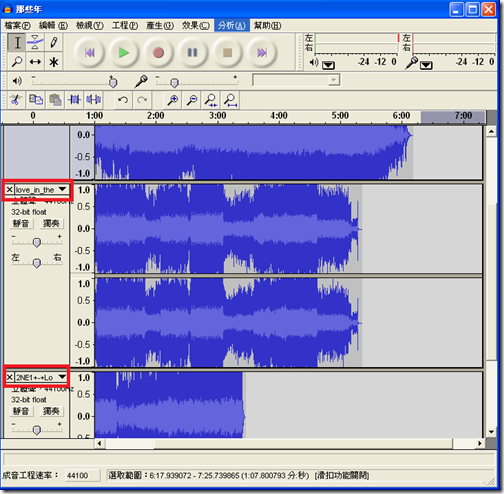Select the Time Shift arrows tool
The width and height of the screenshot is (504, 494).
(35, 61)
